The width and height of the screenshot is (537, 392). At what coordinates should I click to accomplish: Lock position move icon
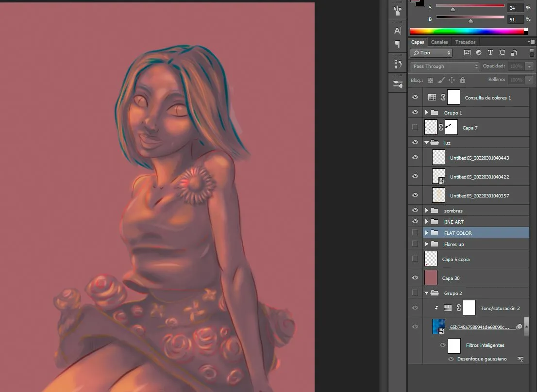452,80
